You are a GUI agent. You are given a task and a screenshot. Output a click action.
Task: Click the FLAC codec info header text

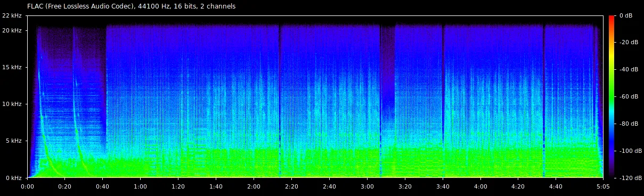(131, 6)
